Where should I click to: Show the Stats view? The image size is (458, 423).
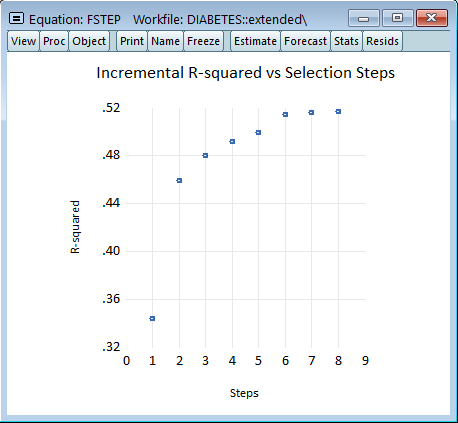point(346,41)
